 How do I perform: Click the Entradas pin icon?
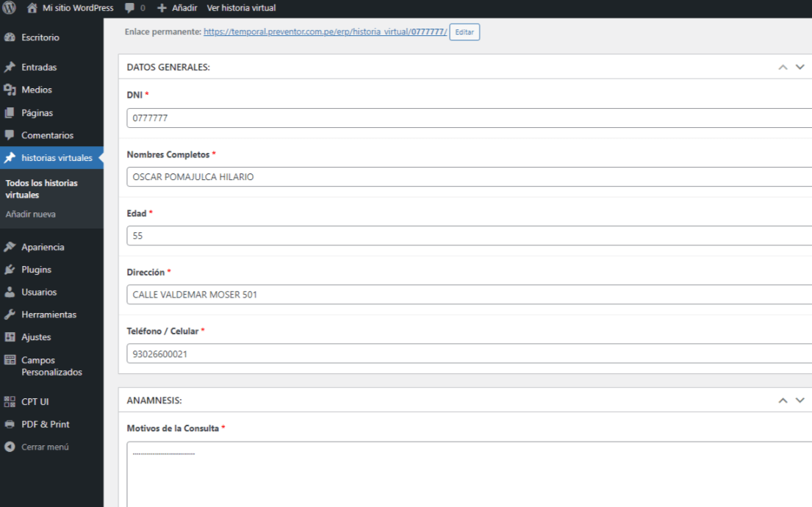(10, 67)
